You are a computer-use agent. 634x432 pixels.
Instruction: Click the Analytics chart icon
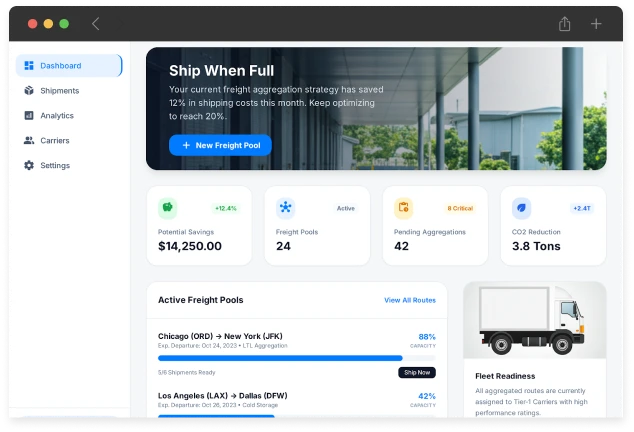coord(29,115)
